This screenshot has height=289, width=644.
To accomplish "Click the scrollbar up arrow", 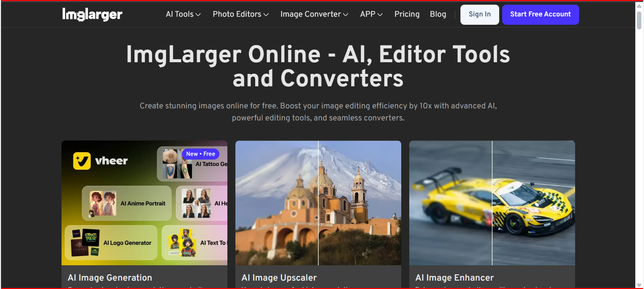I will pyautogui.click(x=639, y=6).
